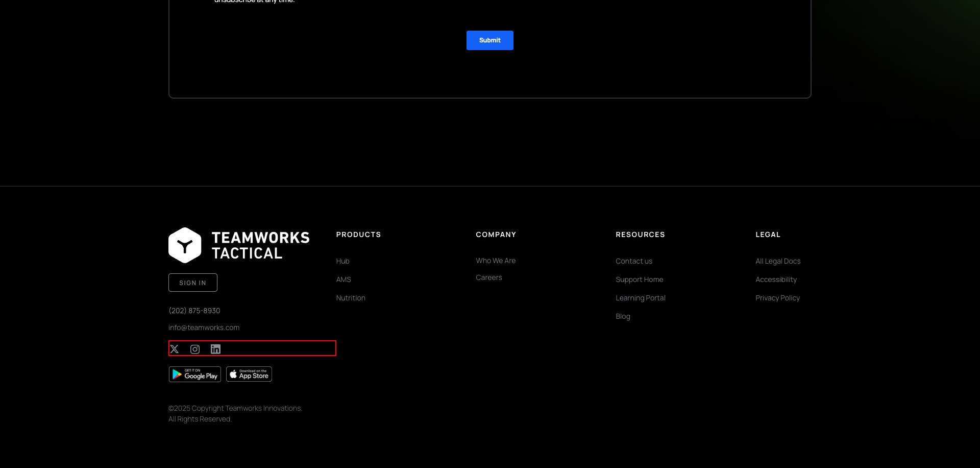Open Support Home in Resources
The height and width of the screenshot is (468, 980).
[639, 279]
